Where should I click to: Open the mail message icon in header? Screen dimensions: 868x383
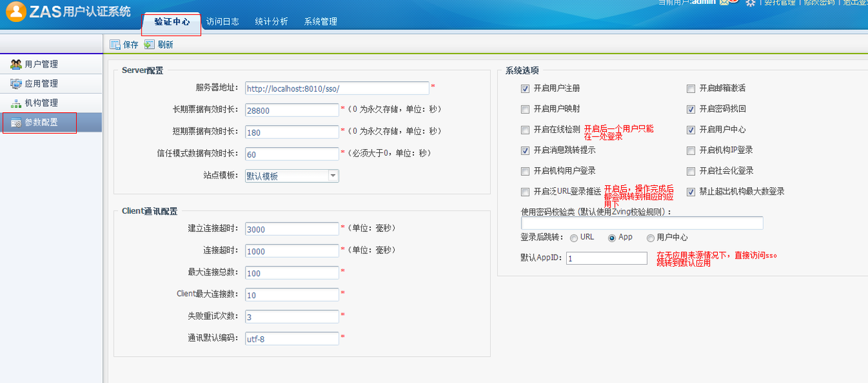[x=724, y=3]
